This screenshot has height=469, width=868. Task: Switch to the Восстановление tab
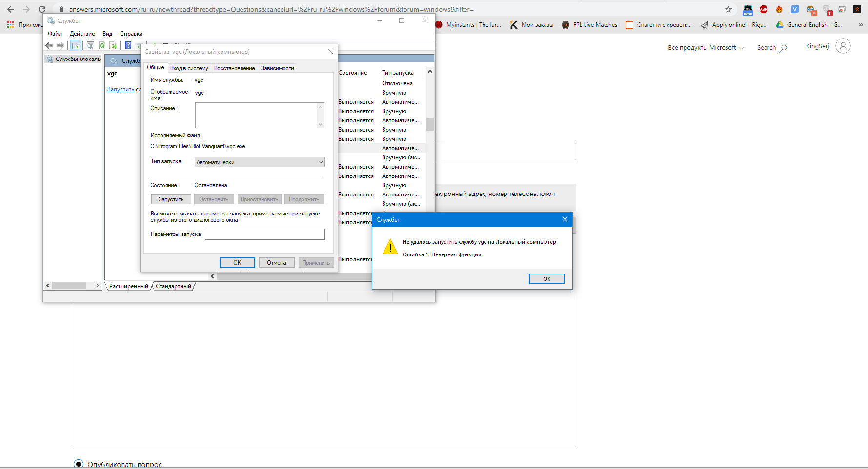pyautogui.click(x=234, y=68)
